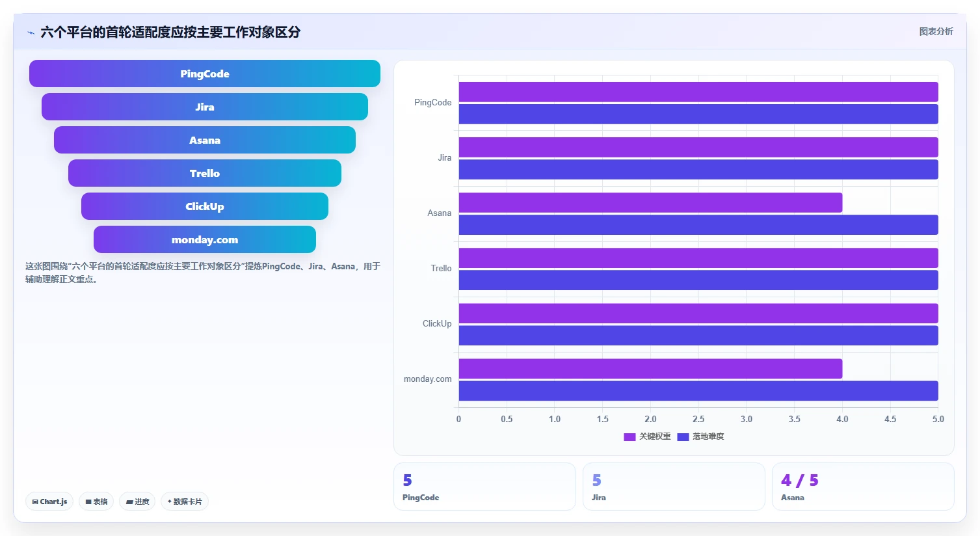Click the 数据卡片 tag chip
Viewport: 980px width, 536px height.
pos(185,502)
